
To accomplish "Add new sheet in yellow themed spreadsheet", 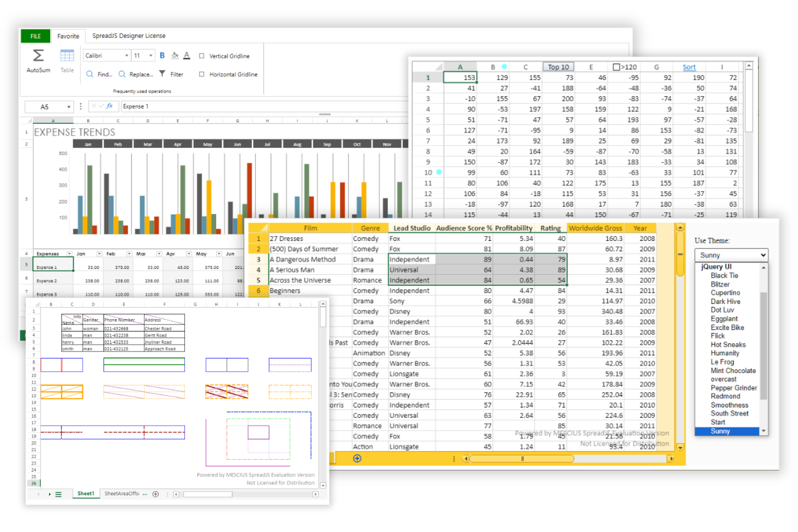I will (x=357, y=458).
